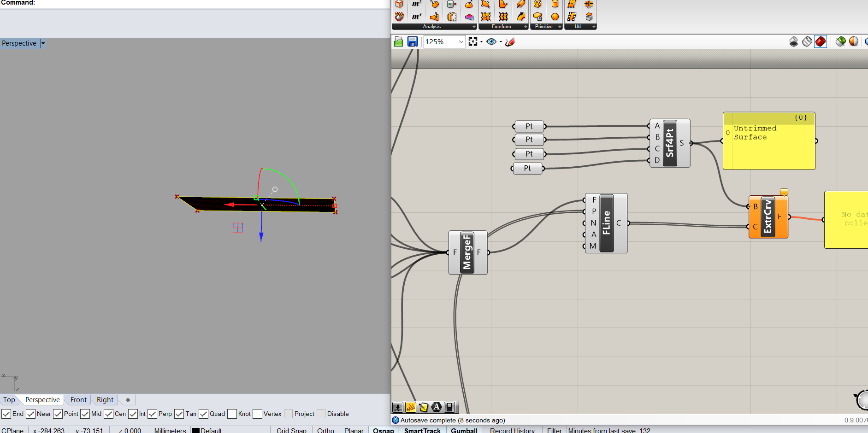Click the black arrow over orange curve icon
Image resolution: width=868 pixels, height=433 pixels.
(521, 17)
